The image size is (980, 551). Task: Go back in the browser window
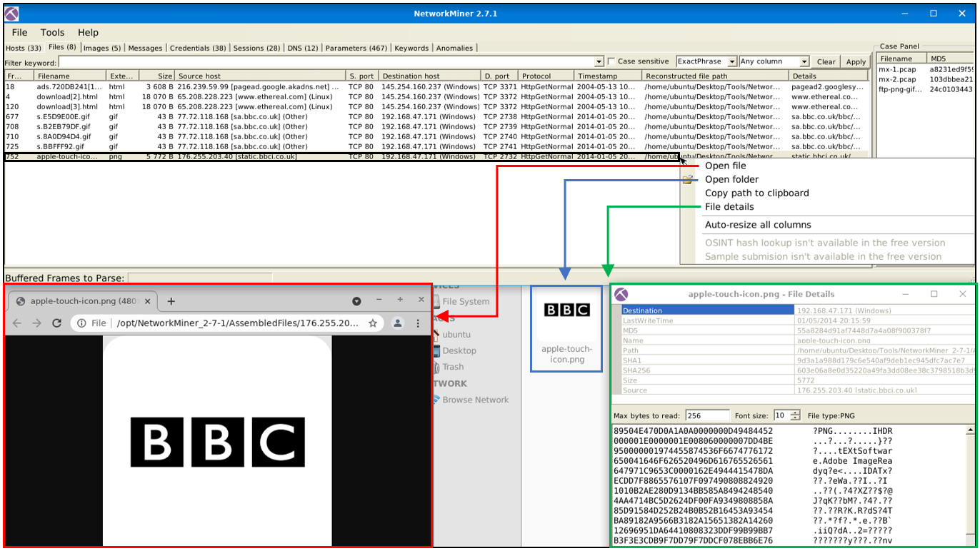[x=18, y=323]
